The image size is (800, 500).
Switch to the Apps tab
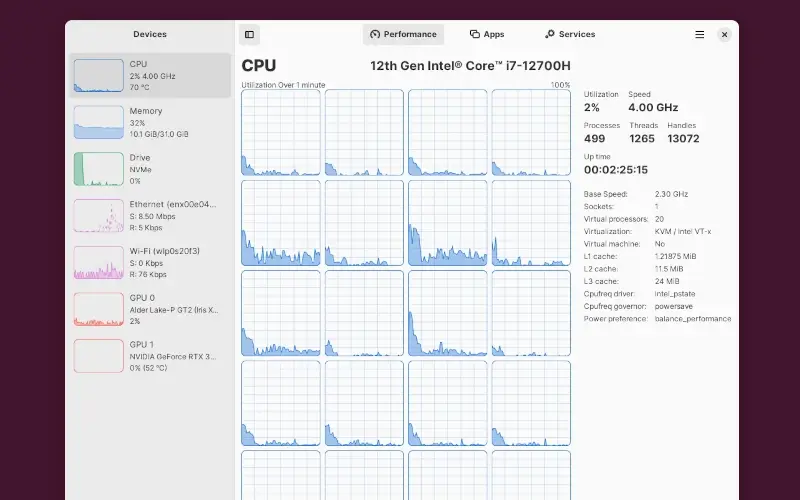(x=487, y=34)
